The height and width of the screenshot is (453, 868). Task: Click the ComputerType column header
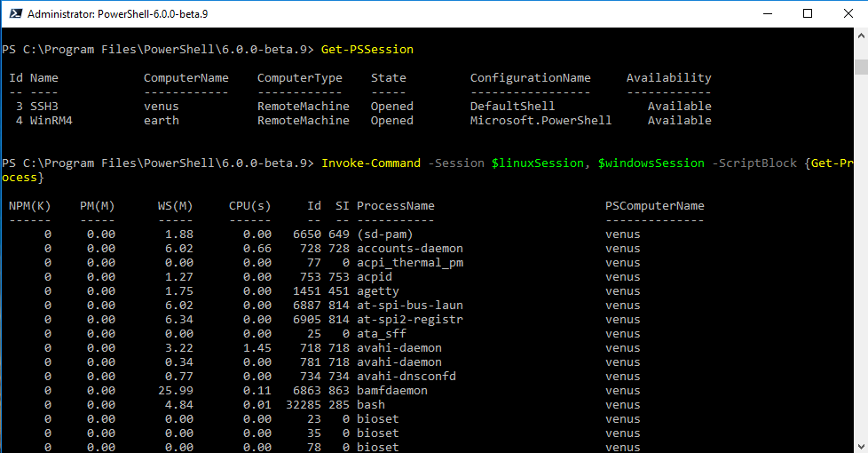click(299, 78)
